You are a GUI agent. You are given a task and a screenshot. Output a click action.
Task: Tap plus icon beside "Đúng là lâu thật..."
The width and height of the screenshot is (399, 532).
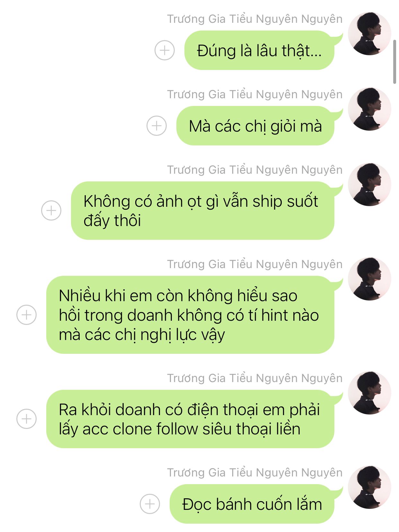pyautogui.click(x=164, y=50)
